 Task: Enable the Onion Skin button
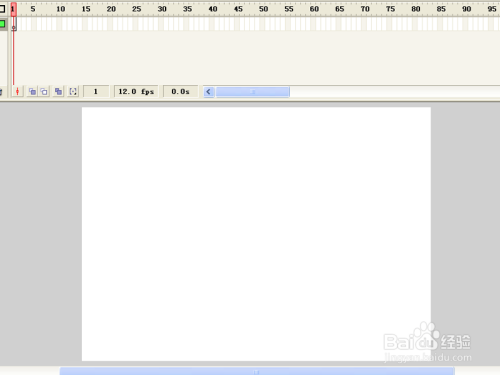click(x=32, y=91)
